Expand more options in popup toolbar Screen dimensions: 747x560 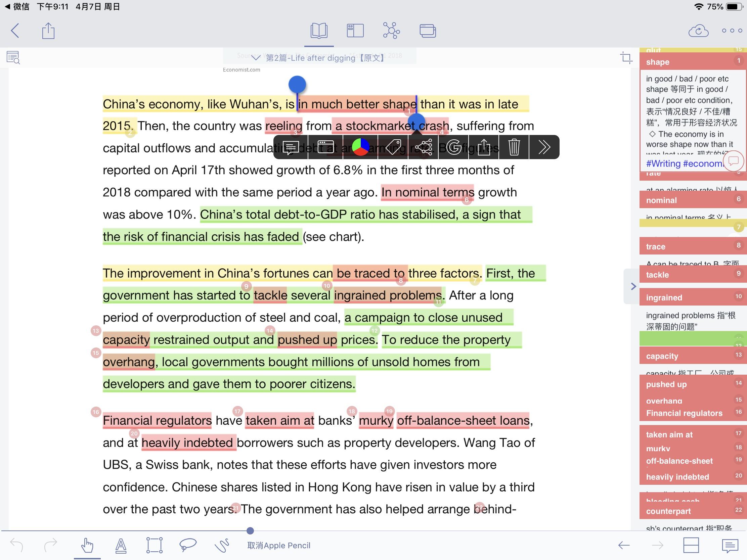pos(544,147)
